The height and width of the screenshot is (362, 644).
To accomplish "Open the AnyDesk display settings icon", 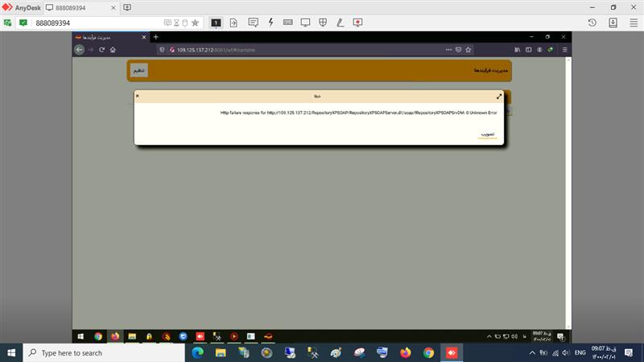I will click(x=305, y=23).
